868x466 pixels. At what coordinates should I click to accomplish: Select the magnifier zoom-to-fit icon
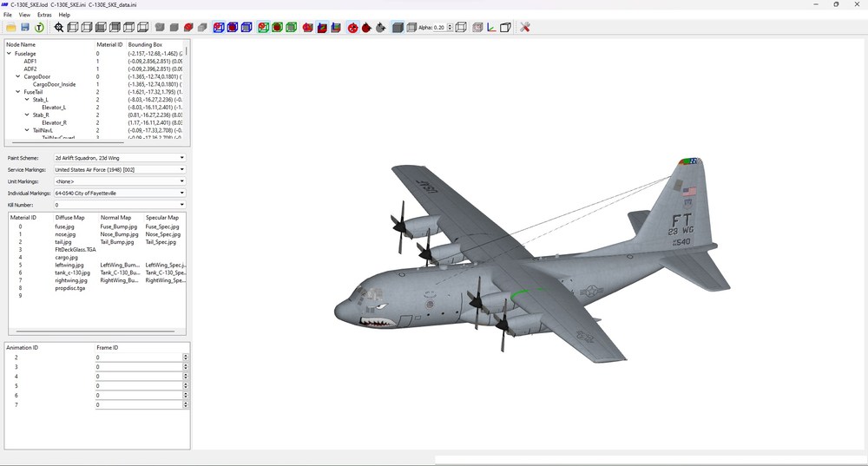coord(59,27)
